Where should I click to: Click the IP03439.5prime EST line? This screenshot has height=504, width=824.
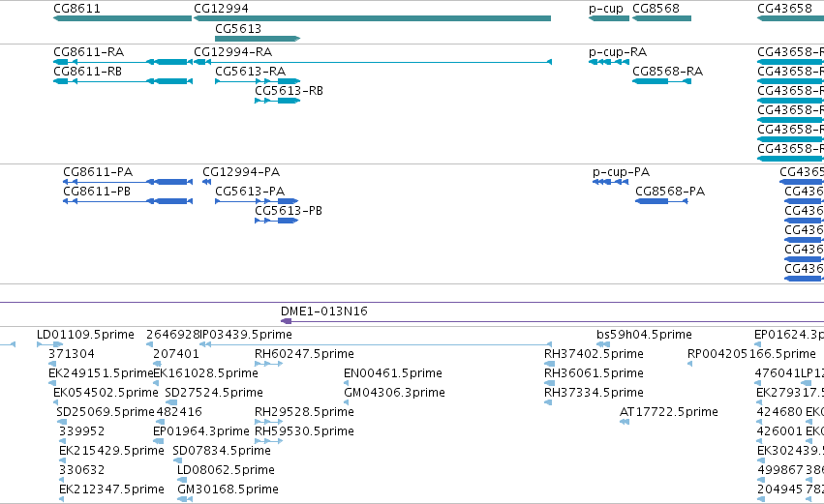[376, 344]
